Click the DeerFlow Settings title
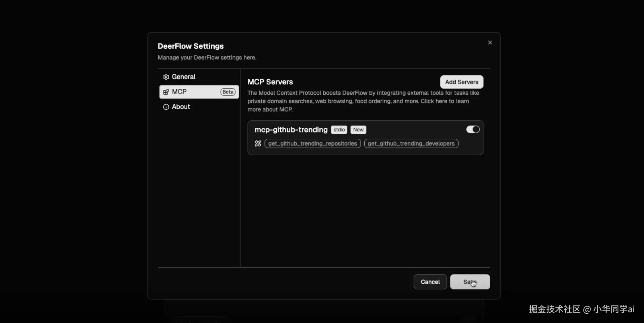 click(x=191, y=46)
